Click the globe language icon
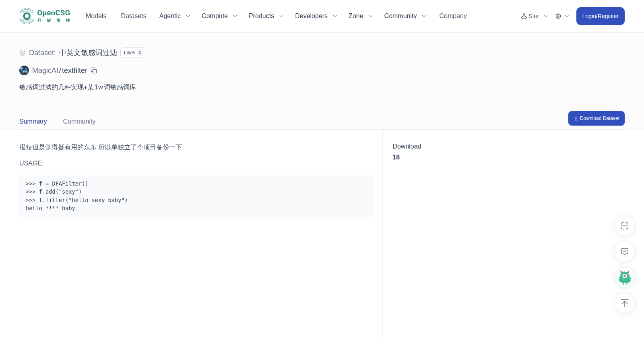644x345 pixels. pyautogui.click(x=558, y=16)
